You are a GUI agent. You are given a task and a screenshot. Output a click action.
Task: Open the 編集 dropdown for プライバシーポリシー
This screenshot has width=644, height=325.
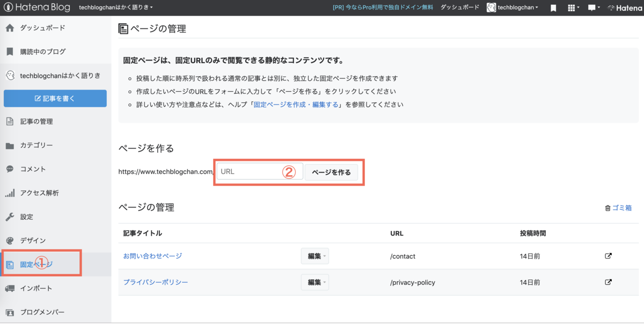coord(314,282)
